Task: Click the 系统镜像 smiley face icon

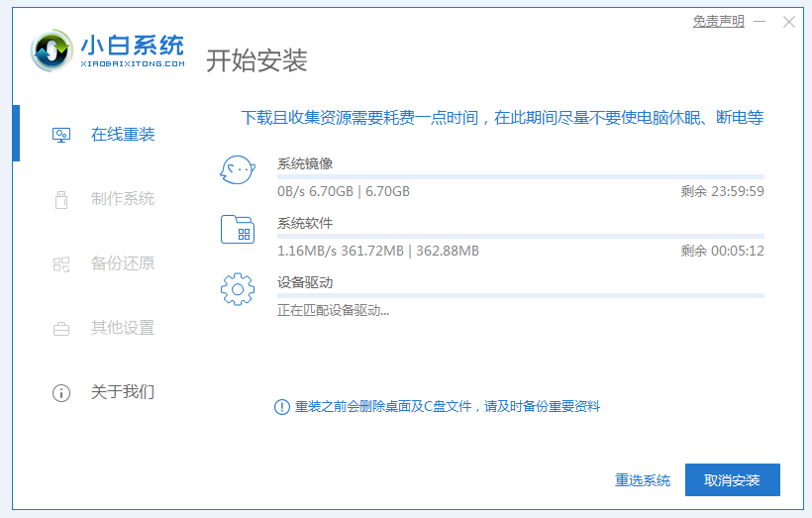Action: [x=238, y=170]
